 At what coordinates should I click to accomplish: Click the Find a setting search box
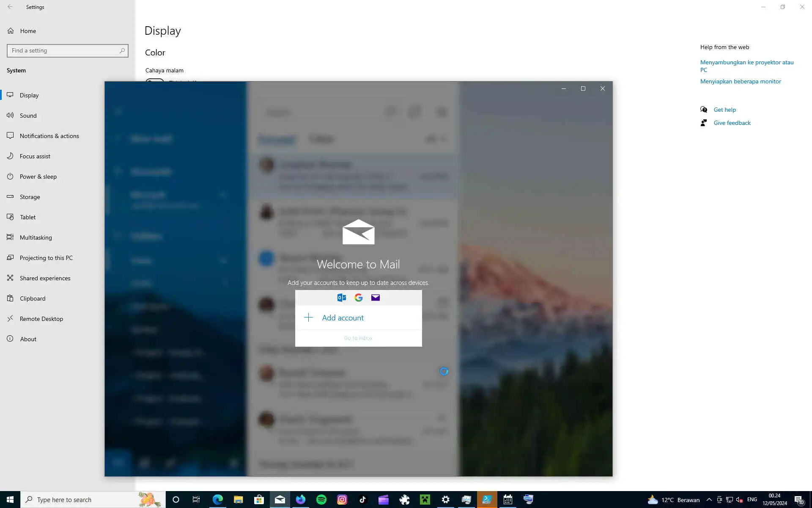[x=63, y=51]
